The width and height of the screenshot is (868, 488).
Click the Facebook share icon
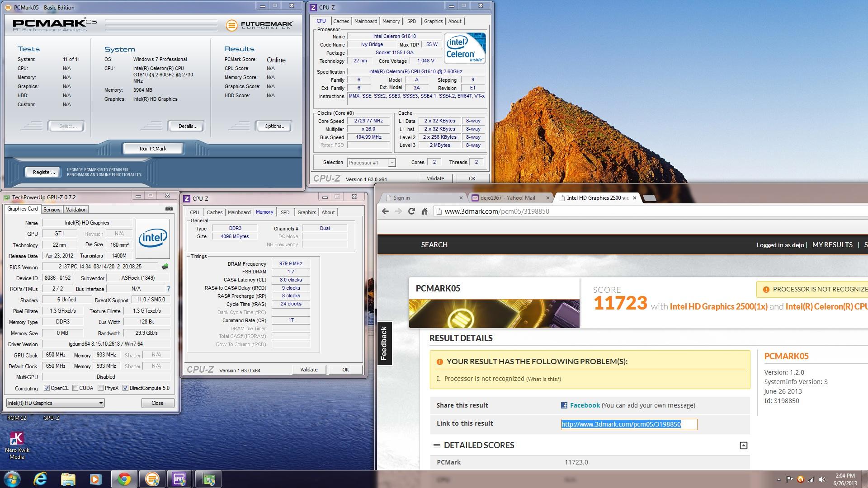[564, 405]
